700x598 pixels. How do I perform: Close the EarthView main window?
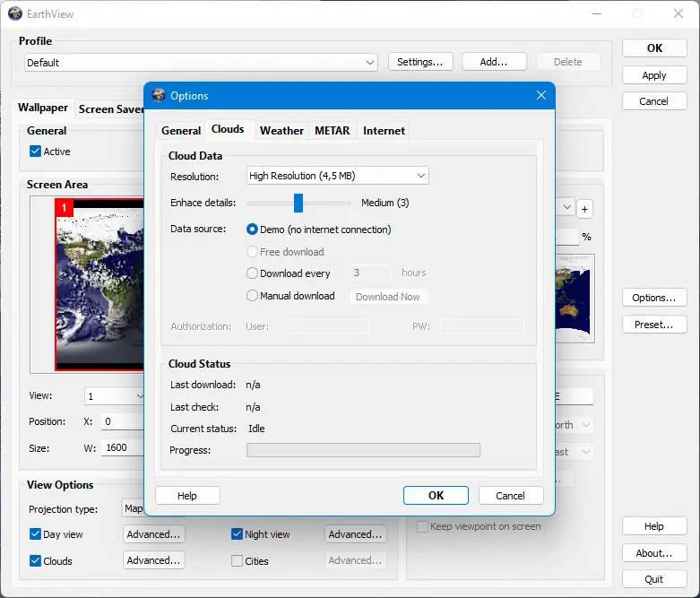click(x=678, y=13)
